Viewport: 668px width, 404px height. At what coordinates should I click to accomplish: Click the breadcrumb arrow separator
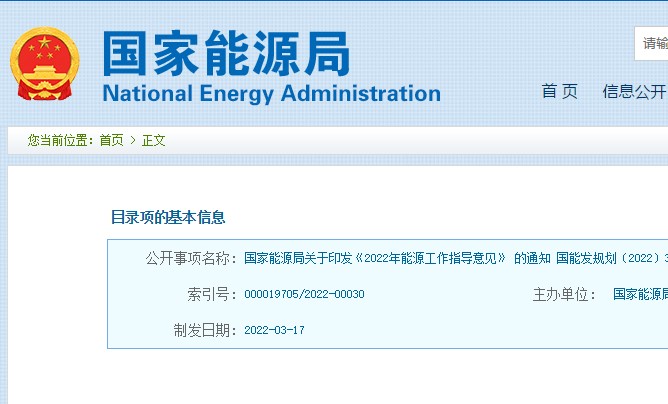tap(133, 140)
